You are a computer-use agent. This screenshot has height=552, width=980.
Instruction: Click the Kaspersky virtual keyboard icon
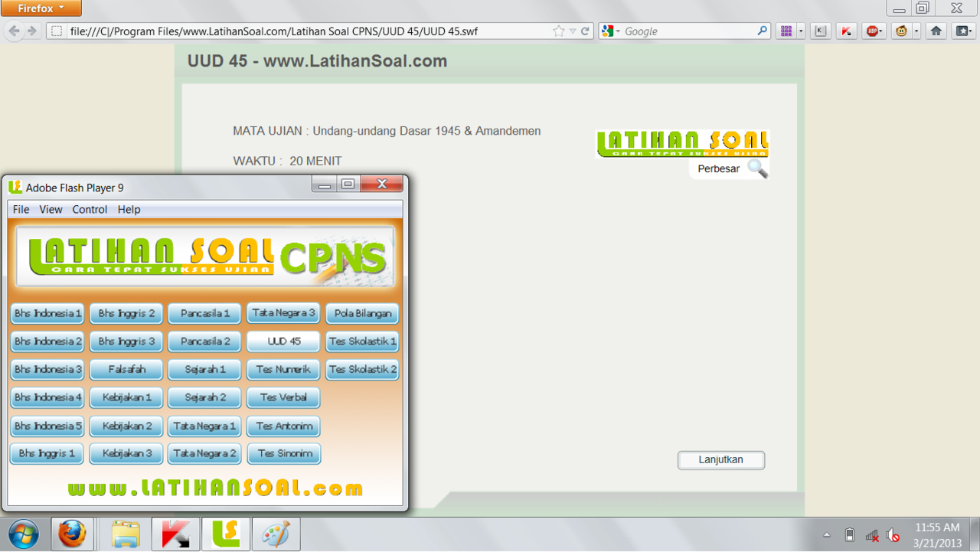click(x=821, y=31)
